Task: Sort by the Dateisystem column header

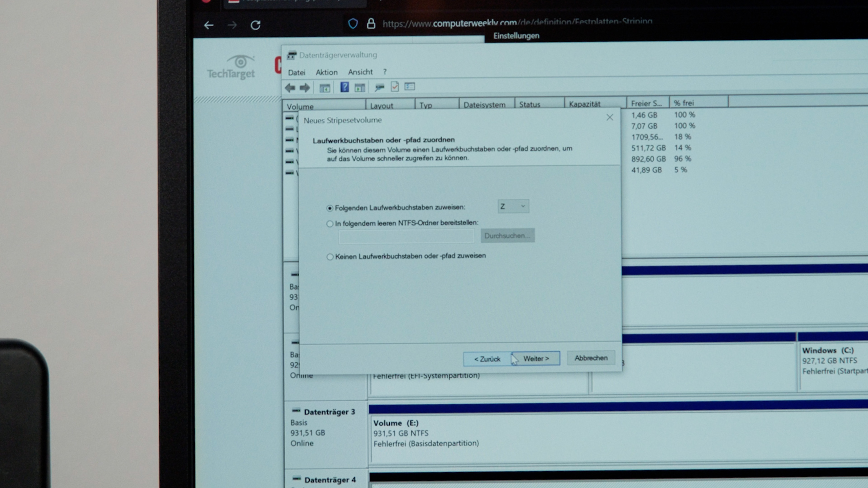Action: pyautogui.click(x=486, y=104)
